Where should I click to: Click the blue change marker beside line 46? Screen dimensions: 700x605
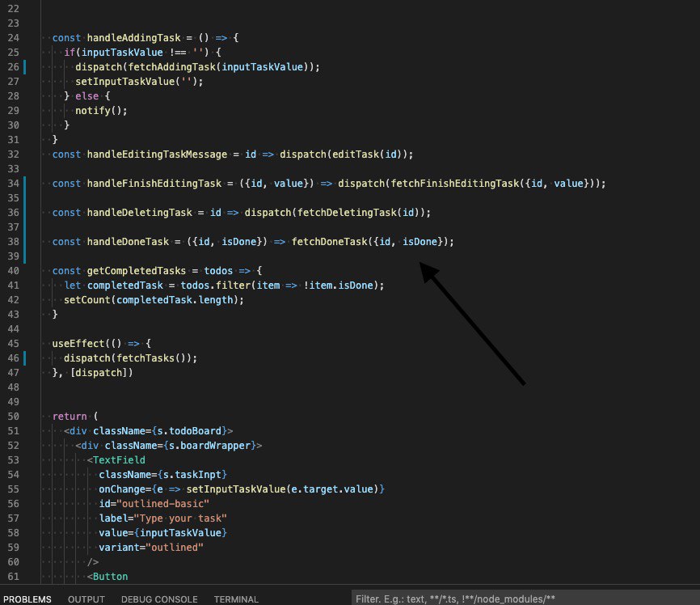coord(24,358)
